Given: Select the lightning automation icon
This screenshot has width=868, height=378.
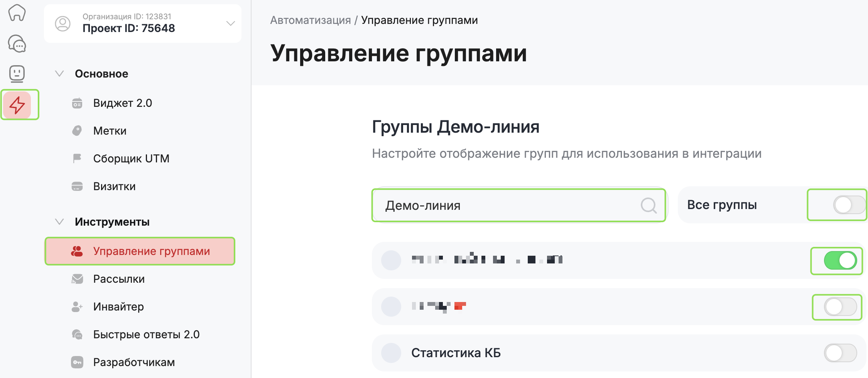Looking at the screenshot, I should coord(17,105).
